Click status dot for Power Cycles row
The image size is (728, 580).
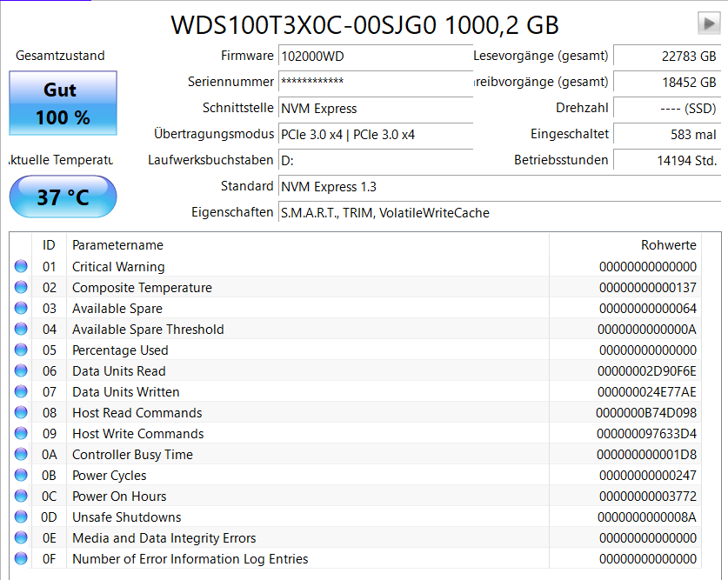click(21, 475)
